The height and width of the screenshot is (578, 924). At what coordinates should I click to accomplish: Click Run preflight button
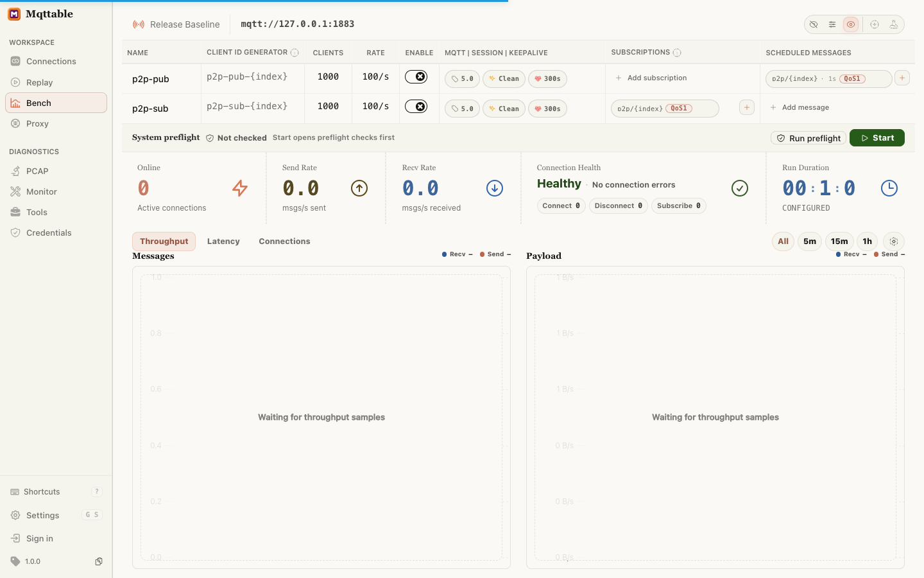(x=809, y=138)
